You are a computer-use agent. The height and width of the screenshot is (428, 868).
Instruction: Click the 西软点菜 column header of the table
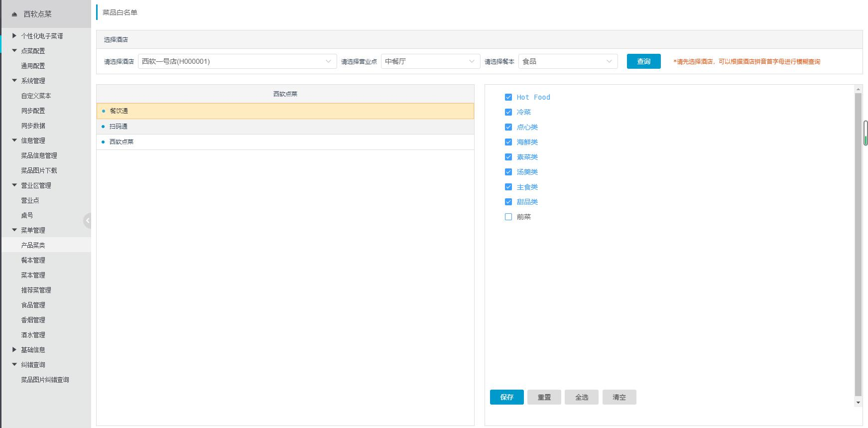[x=285, y=94]
